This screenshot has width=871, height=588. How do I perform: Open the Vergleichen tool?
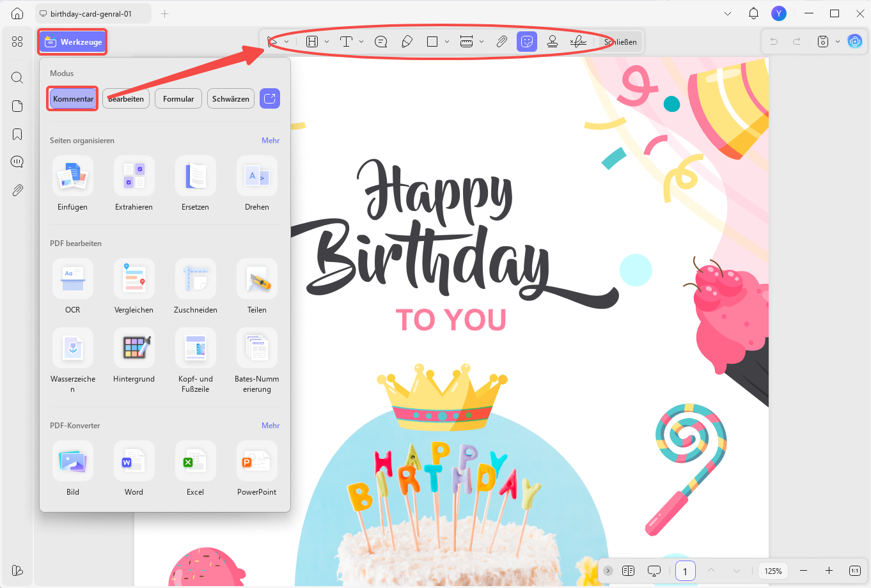[134, 286]
